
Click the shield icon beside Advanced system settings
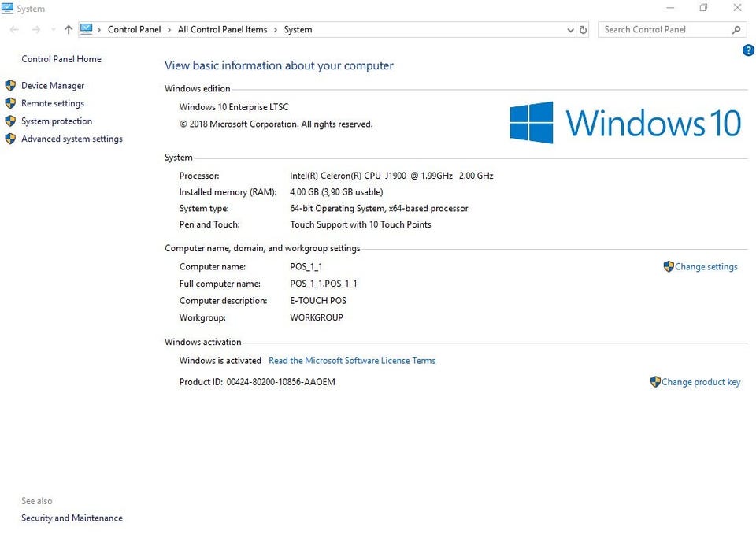pos(10,139)
